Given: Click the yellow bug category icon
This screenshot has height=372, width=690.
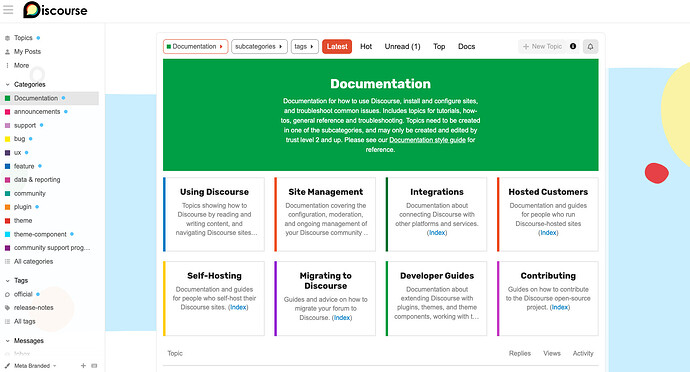Looking at the screenshot, I should click(x=7, y=139).
